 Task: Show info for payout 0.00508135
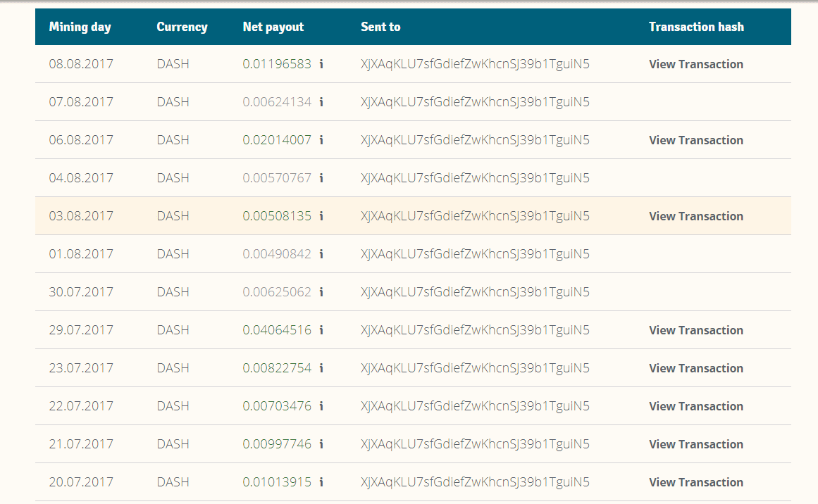(321, 216)
